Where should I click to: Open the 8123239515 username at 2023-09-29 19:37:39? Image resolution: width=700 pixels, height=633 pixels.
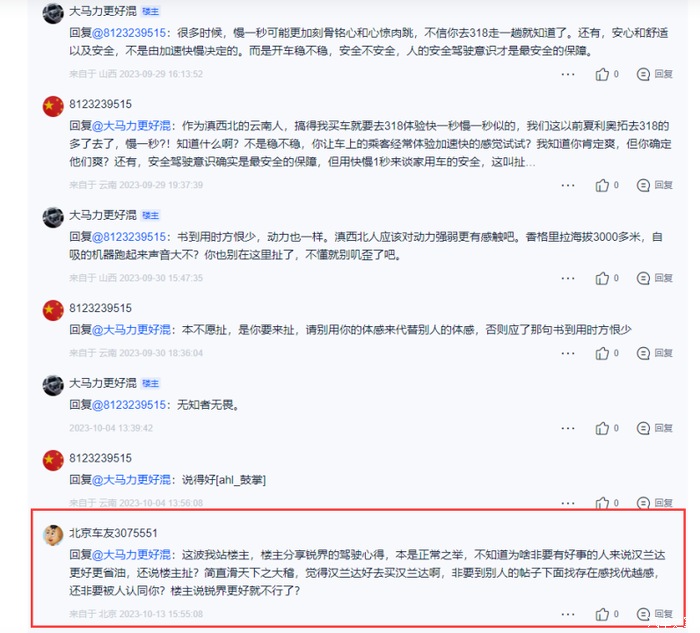(100, 104)
